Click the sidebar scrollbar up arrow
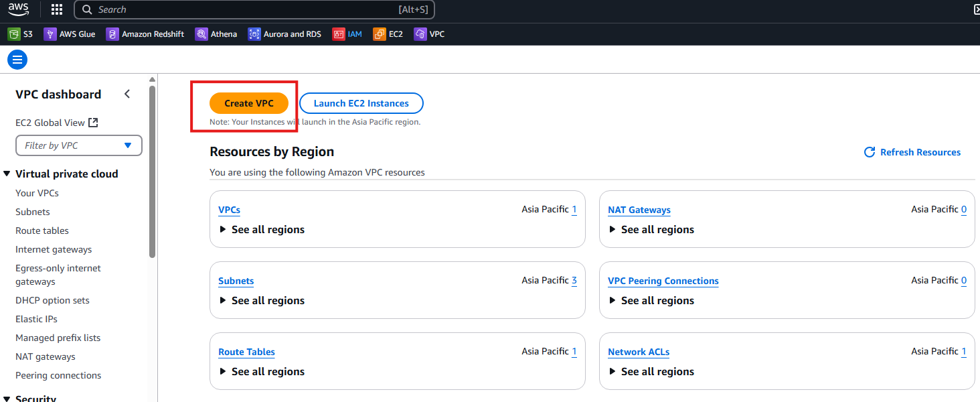 click(152, 80)
